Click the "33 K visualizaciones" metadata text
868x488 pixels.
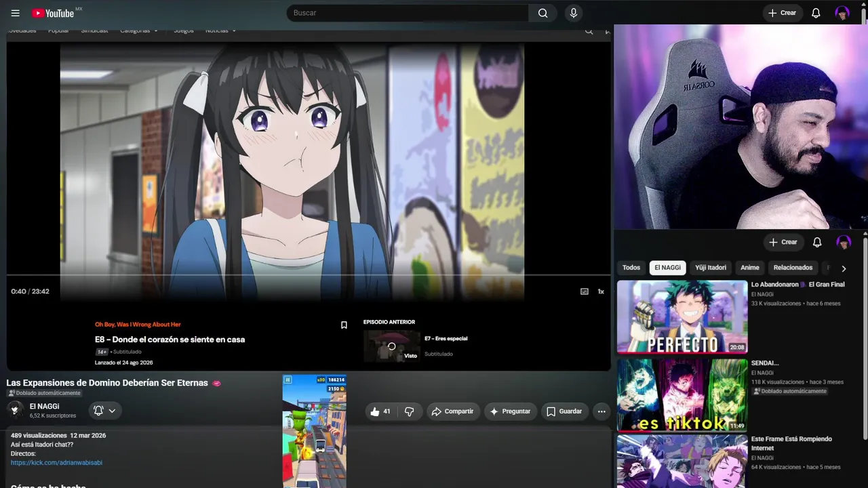[776, 304]
